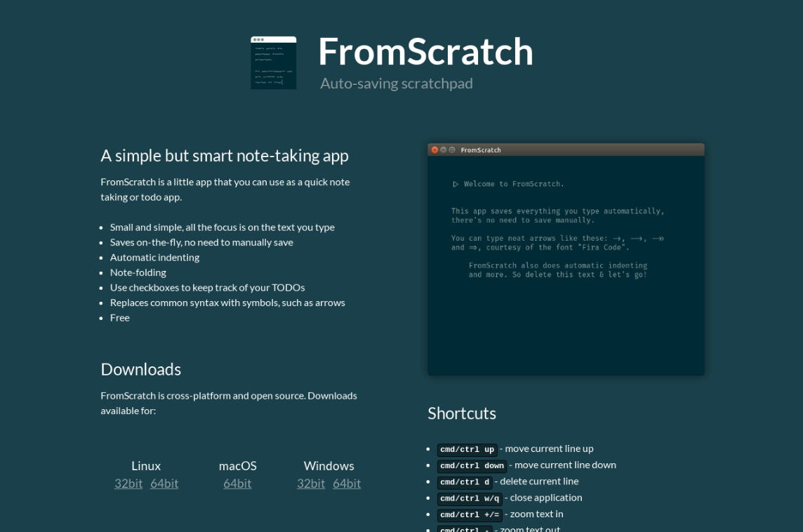
Task: Download the macOS 64bit build
Action: click(238, 484)
